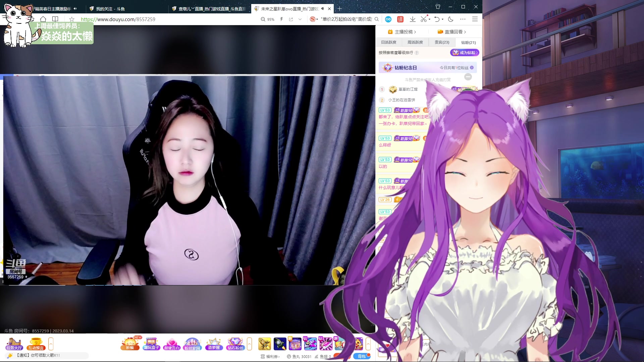Click the share icon in the address bar

point(291,19)
